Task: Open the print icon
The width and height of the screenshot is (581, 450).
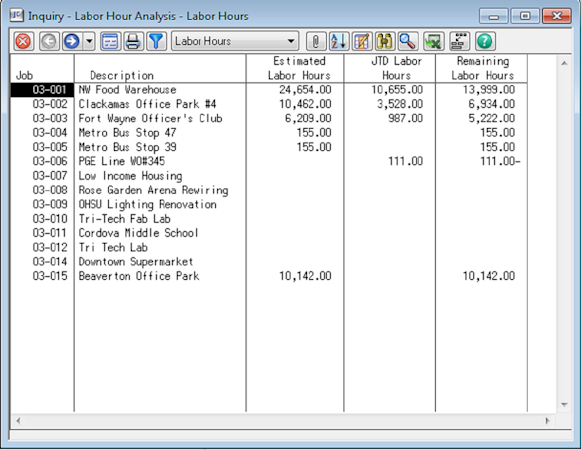Action: pos(133,41)
